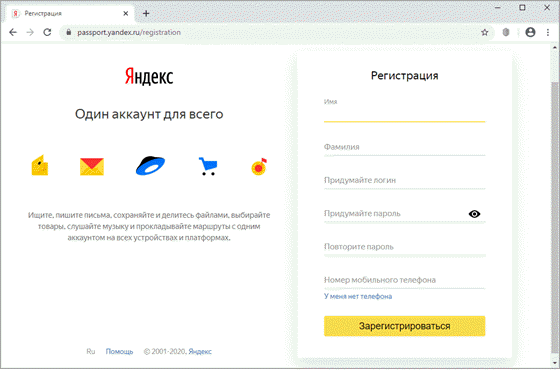Screen dimensions: 560x370
Task: Click the Yandex Market shopping cart icon
Action: pos(208,166)
